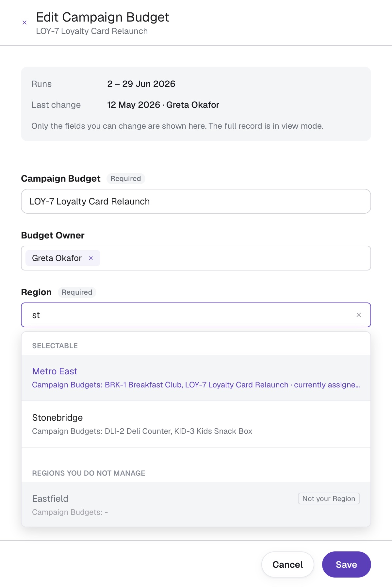392x588 pixels.
Task: Click the run dates 2 – 29 Jun 2026
Action: pyautogui.click(x=141, y=84)
